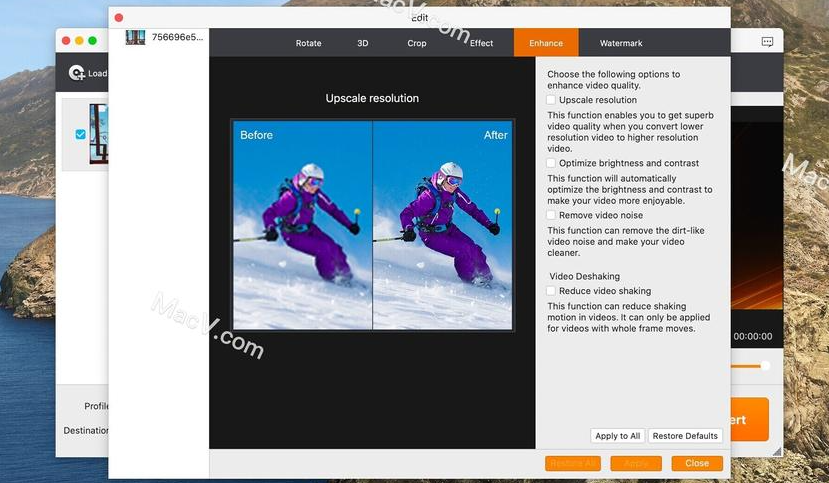Select the Enhance tab

click(x=546, y=43)
